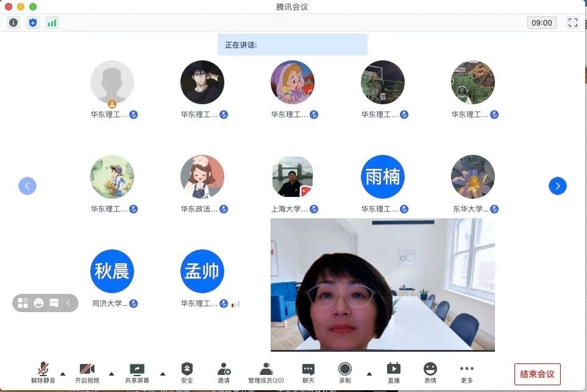Enter full screen mode via top-right icon
This screenshot has width=587, height=392.
pyautogui.click(x=572, y=23)
